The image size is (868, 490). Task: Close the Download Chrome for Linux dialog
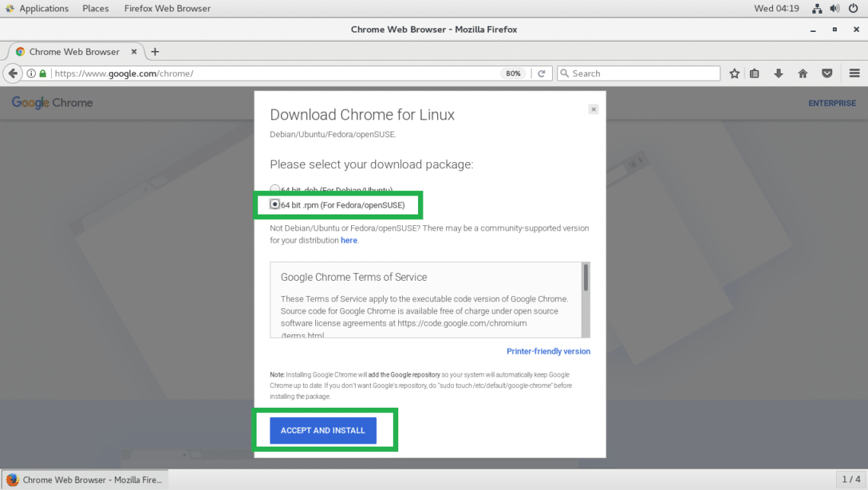pos(593,109)
